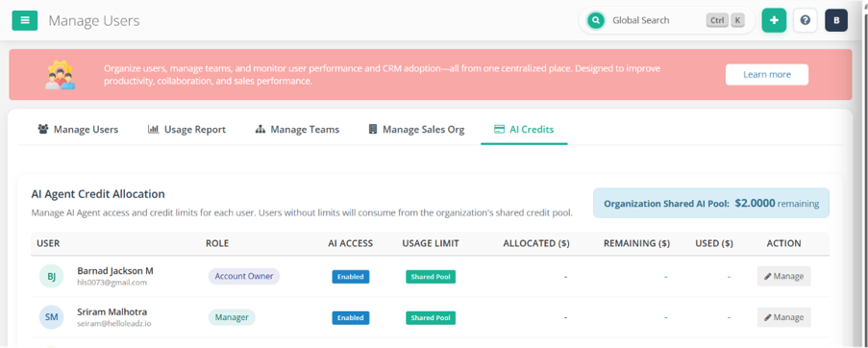Click the Manager role badge
This screenshot has width=868, height=348.
(232, 317)
